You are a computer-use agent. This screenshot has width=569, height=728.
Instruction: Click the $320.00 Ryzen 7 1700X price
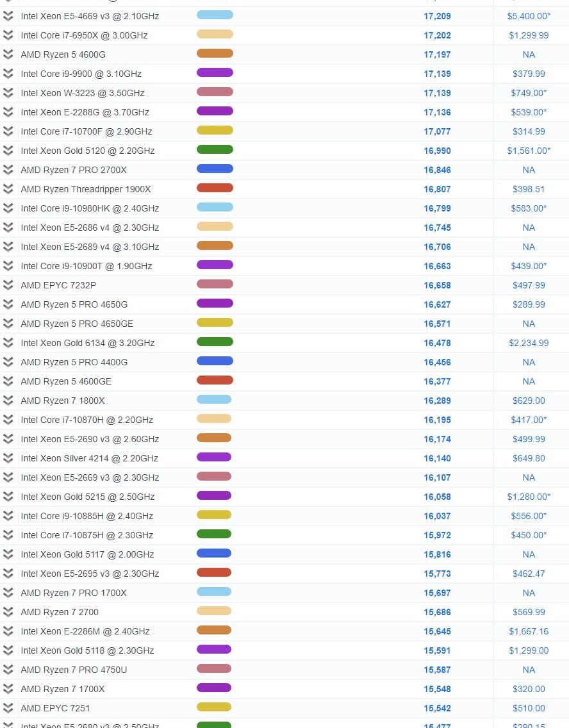tap(529, 689)
